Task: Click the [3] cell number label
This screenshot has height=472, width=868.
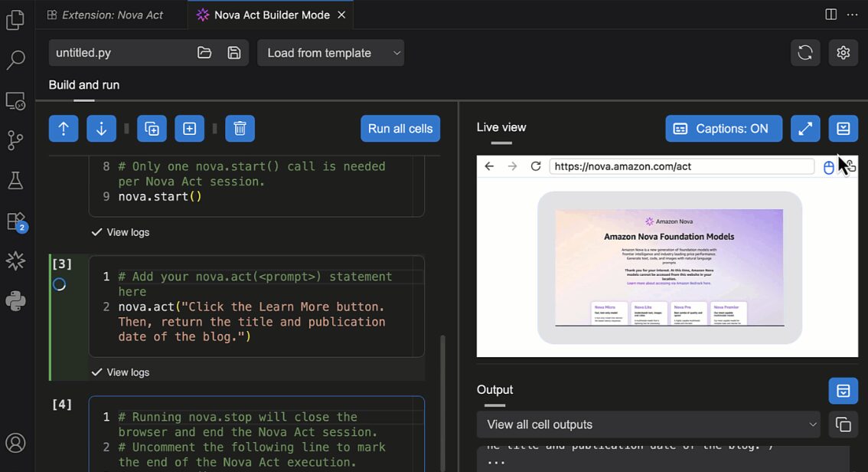Action: (62, 264)
